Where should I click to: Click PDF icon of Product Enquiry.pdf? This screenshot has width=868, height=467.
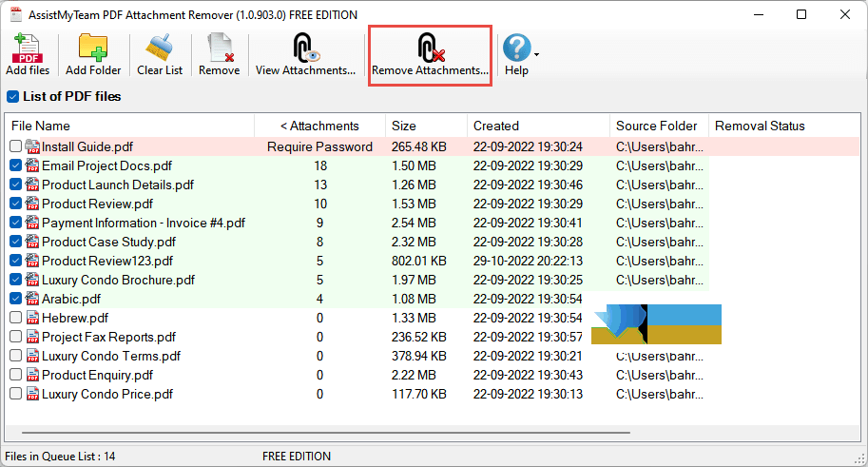[32, 375]
